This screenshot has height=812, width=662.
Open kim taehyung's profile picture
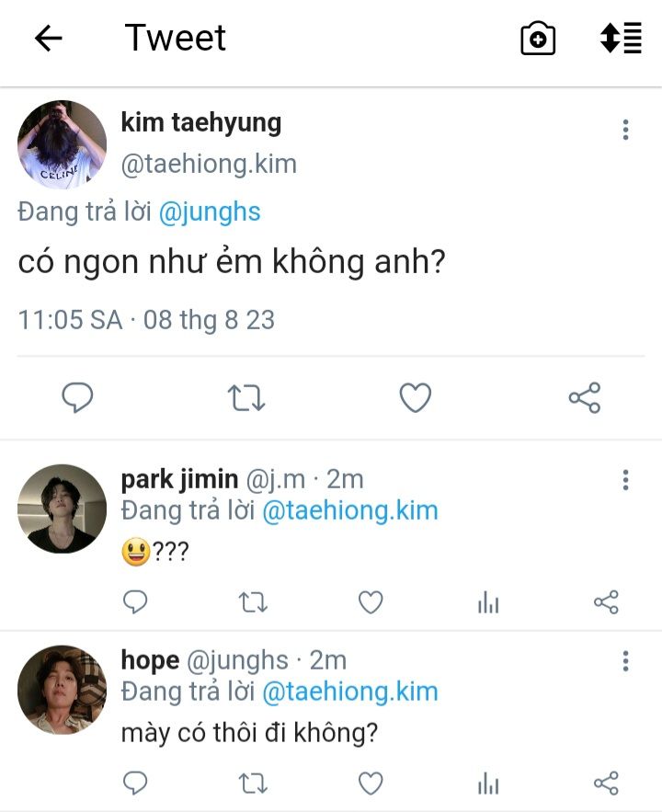(63, 144)
